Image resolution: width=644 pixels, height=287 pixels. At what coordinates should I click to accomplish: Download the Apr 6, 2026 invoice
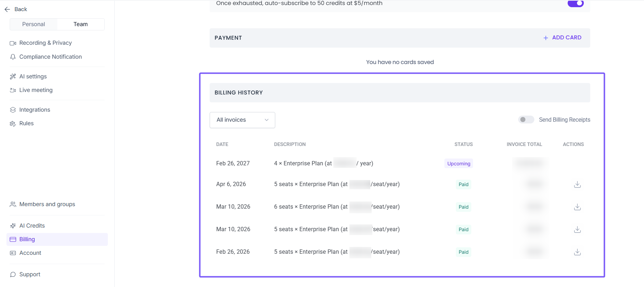tap(577, 184)
